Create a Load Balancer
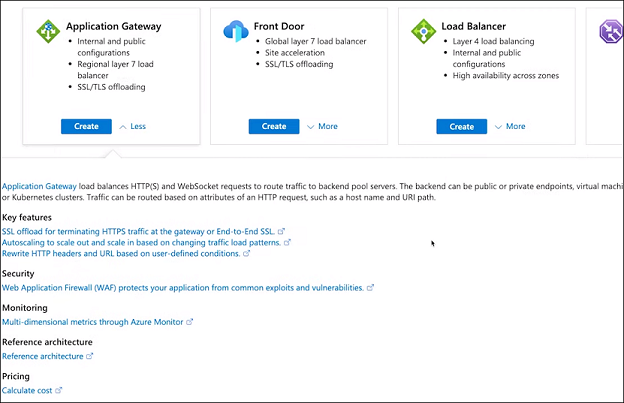Image resolution: width=624 pixels, height=403 pixels. (x=462, y=127)
